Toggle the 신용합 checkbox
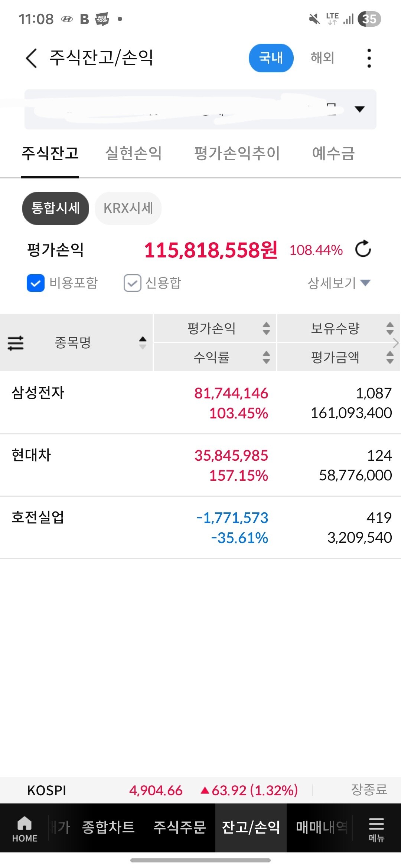Image resolution: width=401 pixels, height=868 pixels. click(x=132, y=283)
